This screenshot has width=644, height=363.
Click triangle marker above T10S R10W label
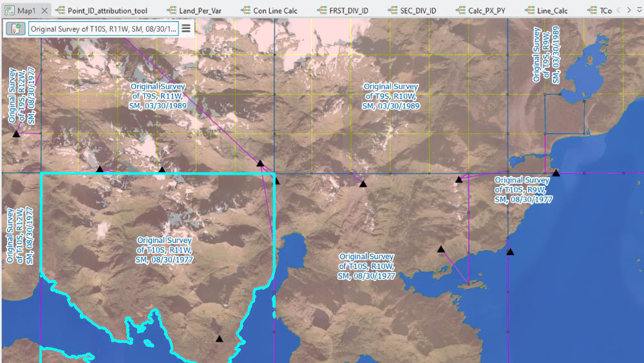coord(363,184)
